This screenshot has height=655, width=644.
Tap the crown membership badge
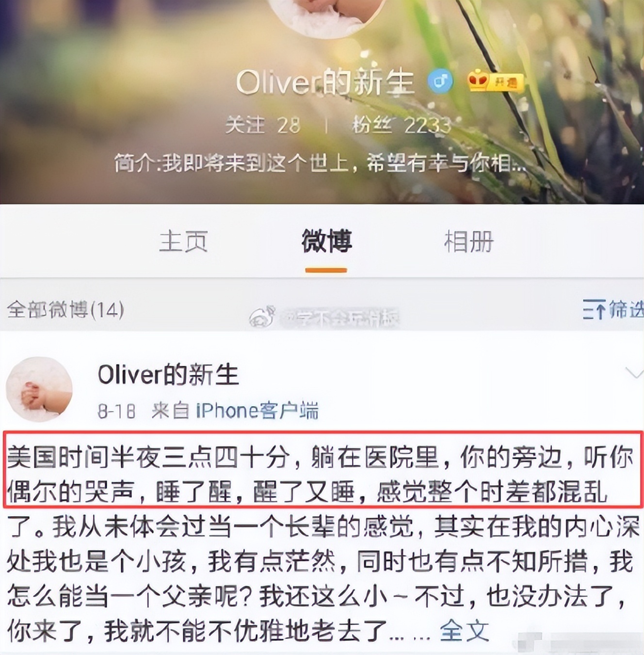(496, 82)
